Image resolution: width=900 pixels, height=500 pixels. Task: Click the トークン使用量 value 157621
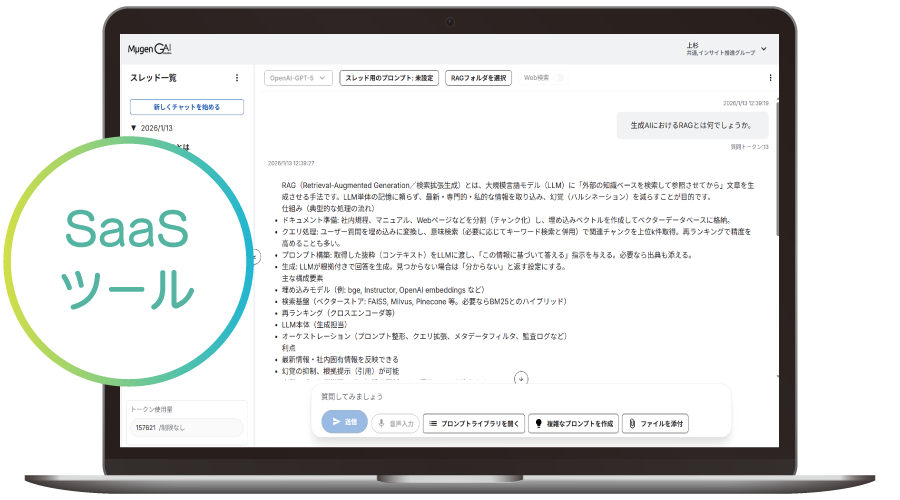pos(145,428)
